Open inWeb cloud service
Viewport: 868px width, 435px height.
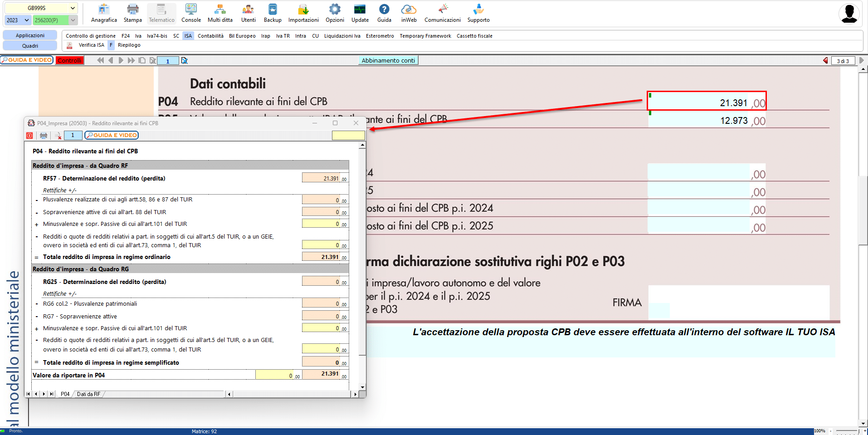tap(409, 14)
